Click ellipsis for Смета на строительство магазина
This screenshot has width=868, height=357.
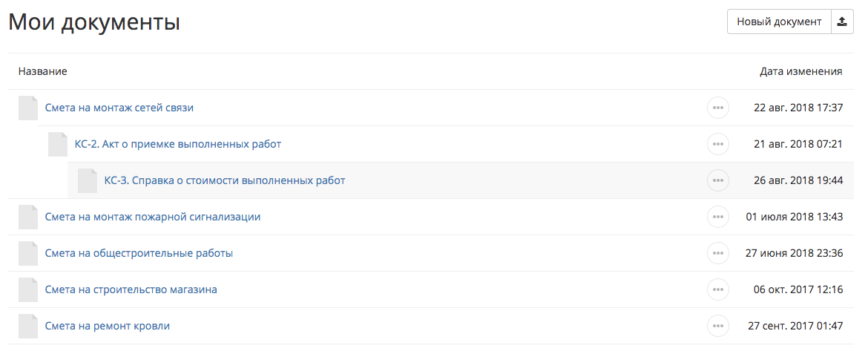click(x=717, y=289)
